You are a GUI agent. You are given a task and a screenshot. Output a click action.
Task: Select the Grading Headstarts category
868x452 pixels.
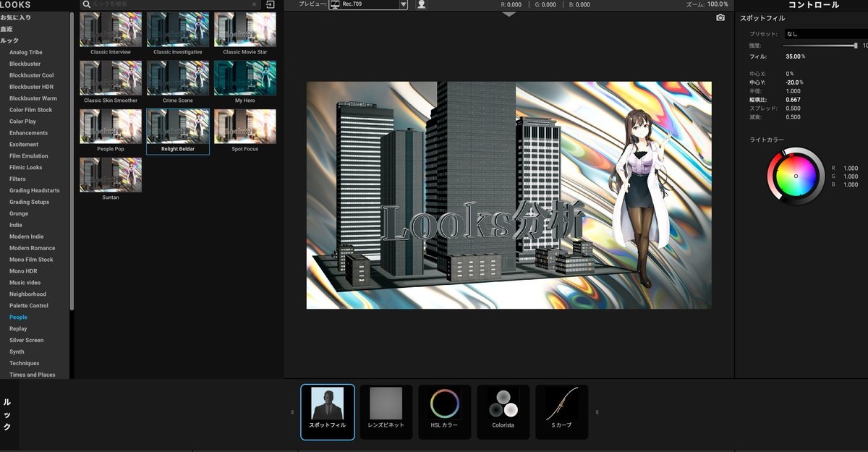pos(35,191)
